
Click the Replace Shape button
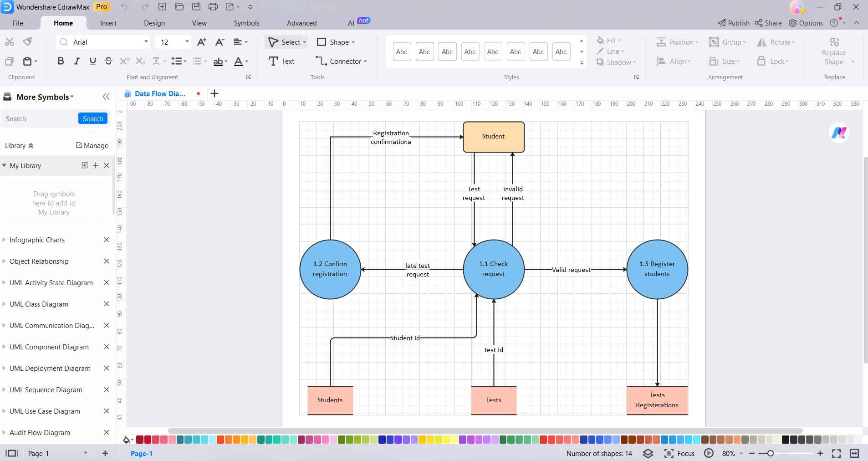tap(834, 52)
